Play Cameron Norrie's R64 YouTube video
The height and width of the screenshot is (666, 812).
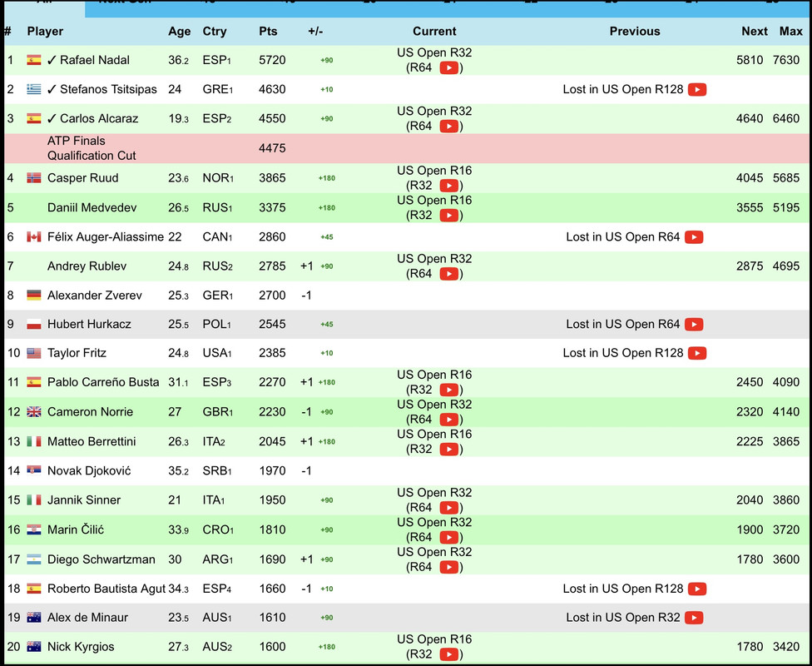click(x=448, y=420)
